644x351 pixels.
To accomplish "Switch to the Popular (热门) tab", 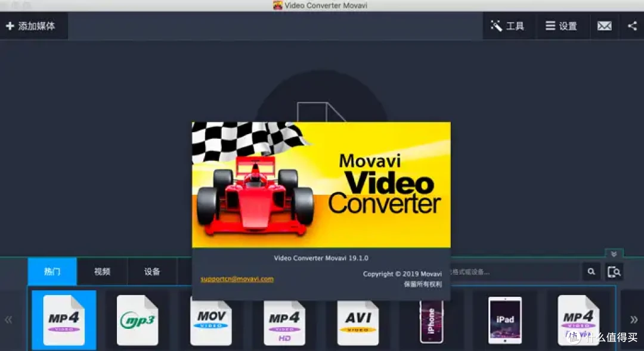I will pos(52,271).
